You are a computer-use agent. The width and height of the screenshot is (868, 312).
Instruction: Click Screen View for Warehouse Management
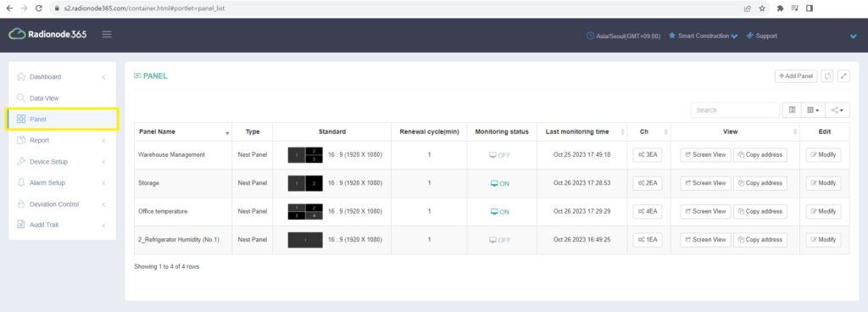pos(705,155)
